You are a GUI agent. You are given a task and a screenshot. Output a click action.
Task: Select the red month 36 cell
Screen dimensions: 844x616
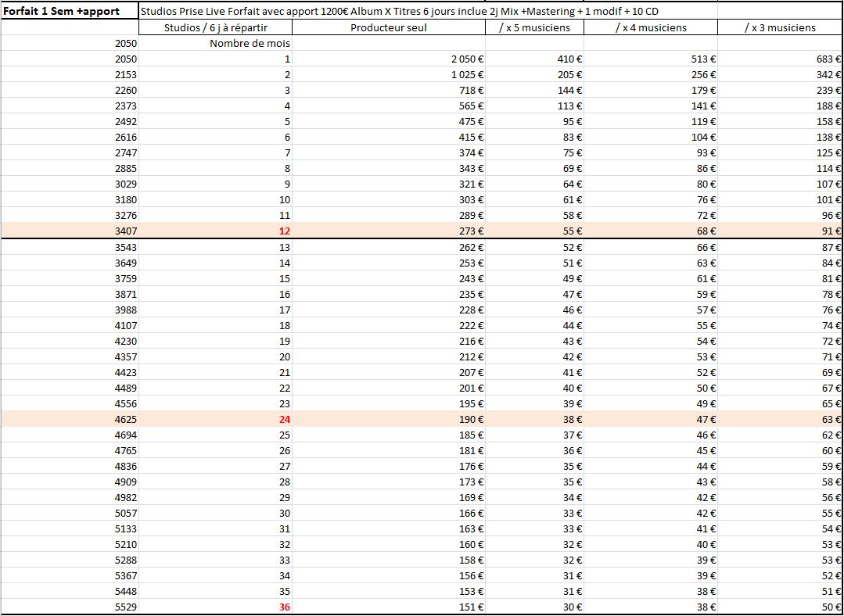[x=285, y=607]
